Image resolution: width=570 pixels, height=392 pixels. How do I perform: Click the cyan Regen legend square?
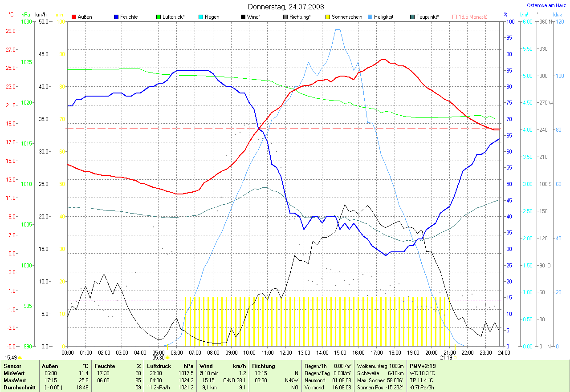pos(201,17)
